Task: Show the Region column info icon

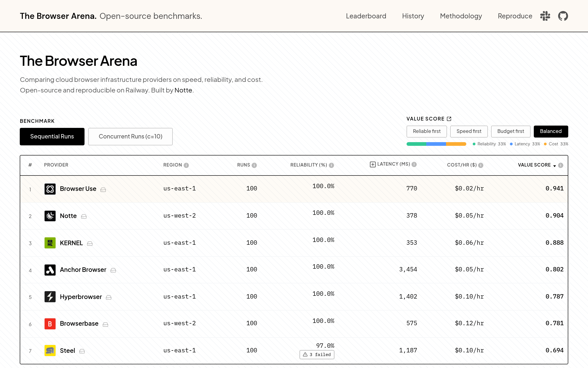Action: [x=186, y=165]
